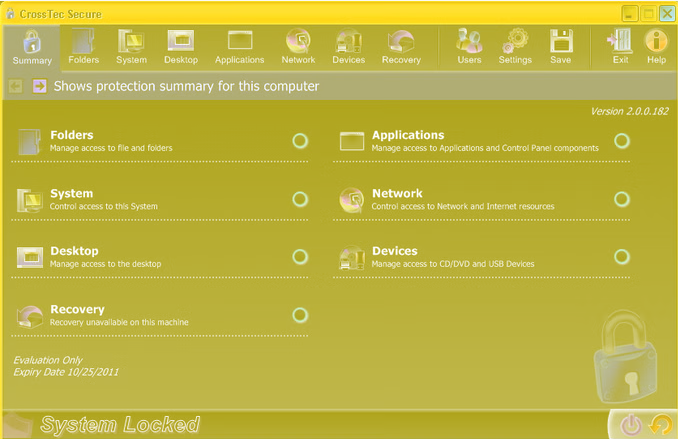The width and height of the screenshot is (678, 439).
Task: Open the Users toolbar icon
Action: click(x=469, y=47)
